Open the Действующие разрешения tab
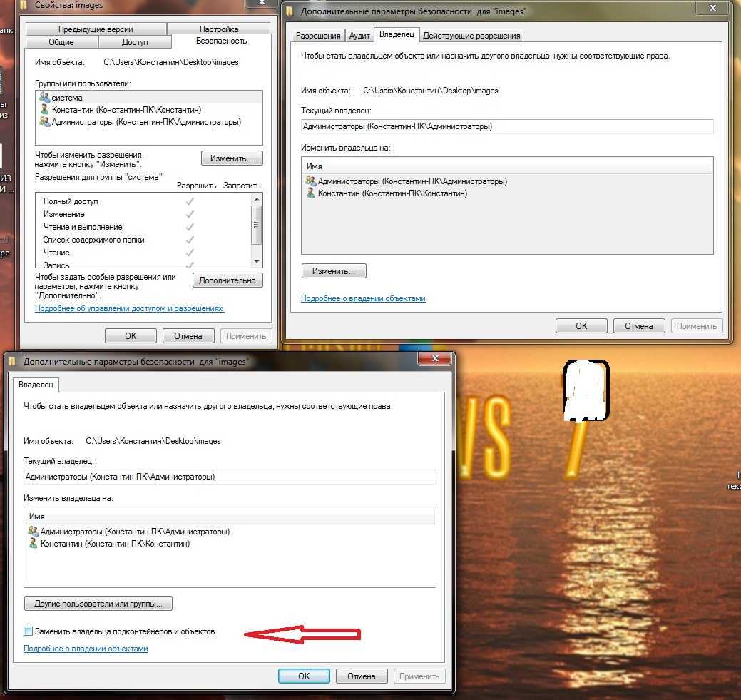 point(471,36)
